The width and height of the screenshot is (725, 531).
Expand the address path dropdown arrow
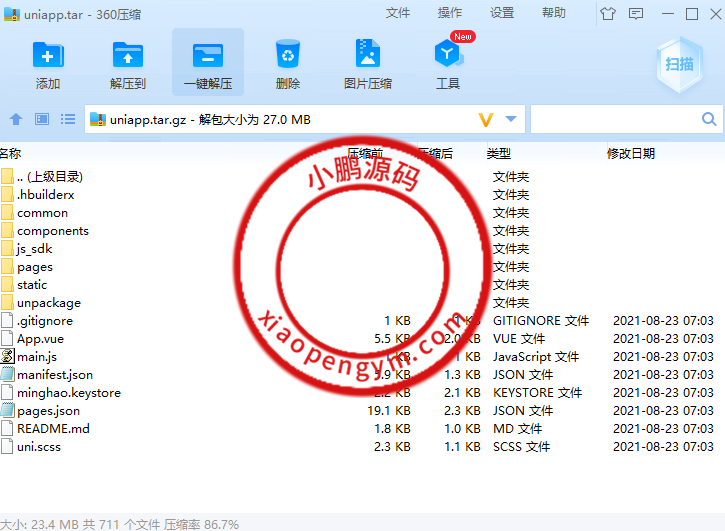511,119
